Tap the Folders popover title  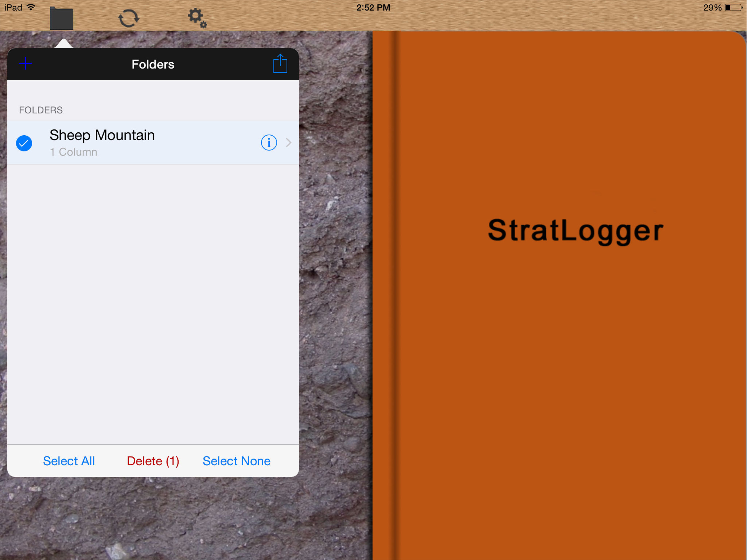(x=153, y=64)
